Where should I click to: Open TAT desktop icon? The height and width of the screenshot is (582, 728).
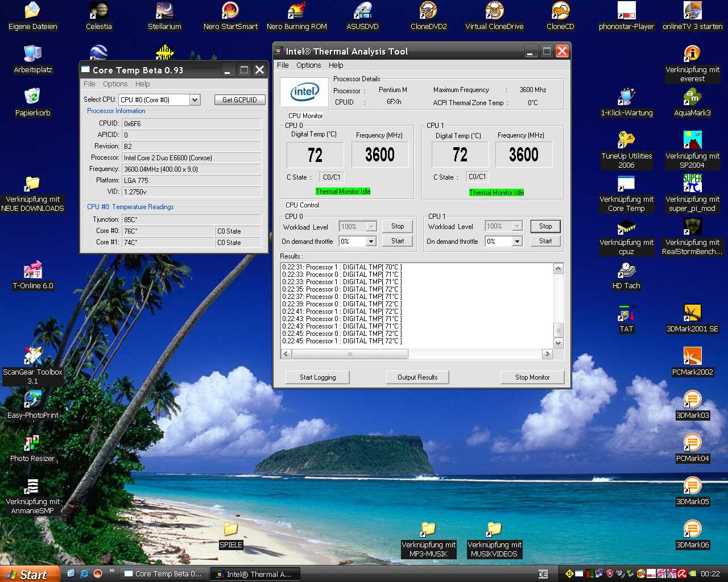point(626,318)
